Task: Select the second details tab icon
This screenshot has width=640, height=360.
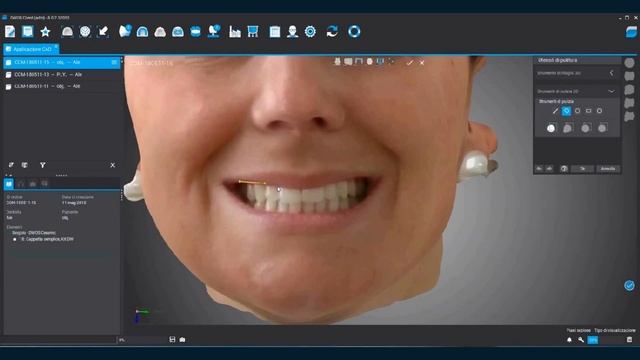Action: pos(21,184)
